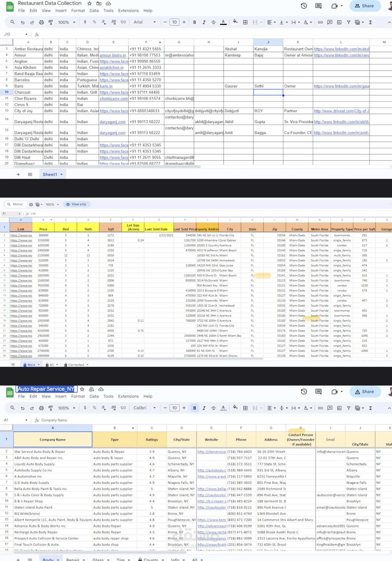This screenshot has height=561, width=392.
Task: Open Format menu in Restaurant Data Collection
Action: coord(78,11)
